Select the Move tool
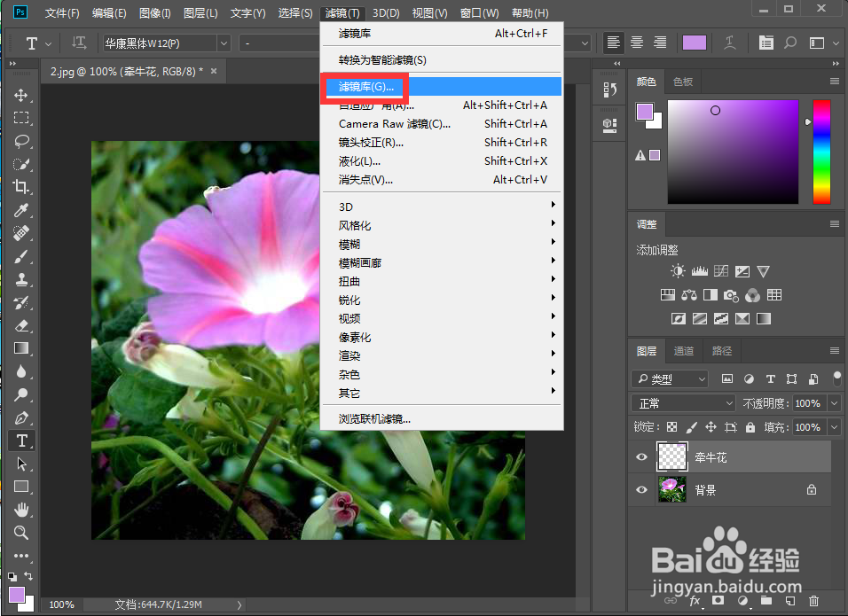 pyautogui.click(x=21, y=96)
